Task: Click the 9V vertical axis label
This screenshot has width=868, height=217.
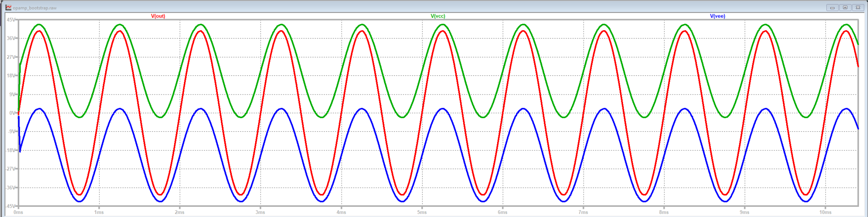Action: [x=12, y=94]
